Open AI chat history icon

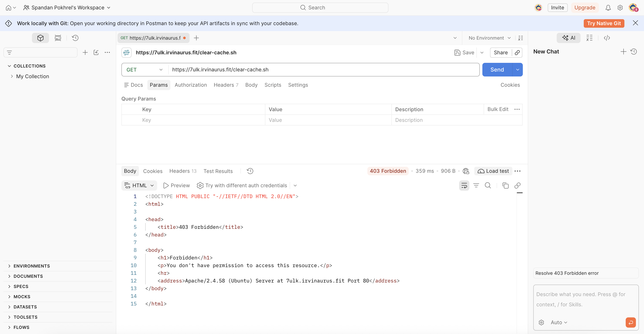pyautogui.click(x=634, y=52)
